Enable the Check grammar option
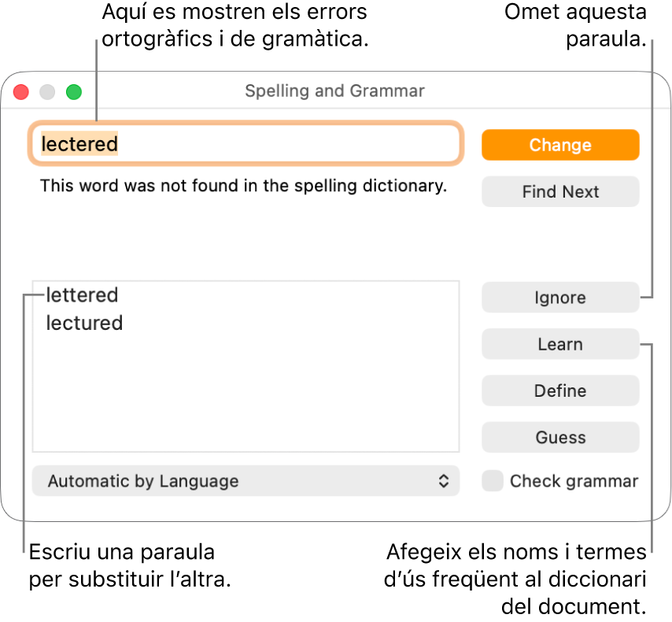The width and height of the screenshot is (672, 622). 493,480
